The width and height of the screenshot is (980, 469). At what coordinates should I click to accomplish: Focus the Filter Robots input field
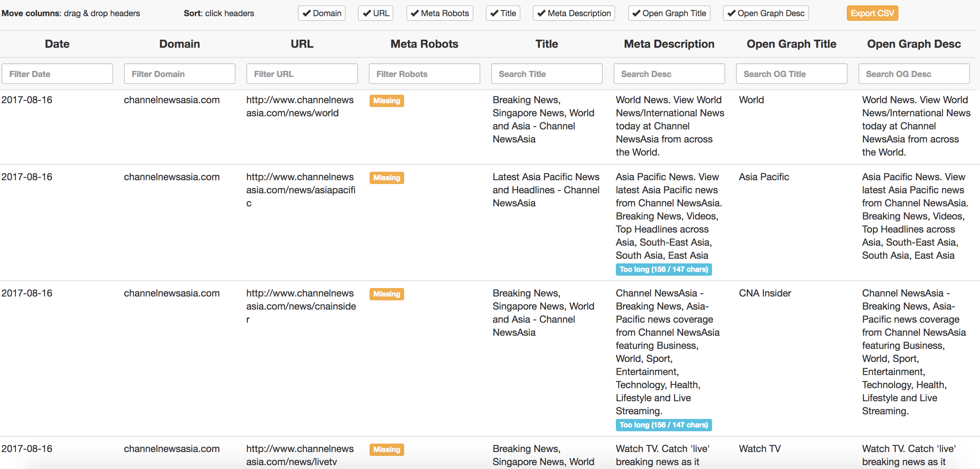click(x=425, y=74)
